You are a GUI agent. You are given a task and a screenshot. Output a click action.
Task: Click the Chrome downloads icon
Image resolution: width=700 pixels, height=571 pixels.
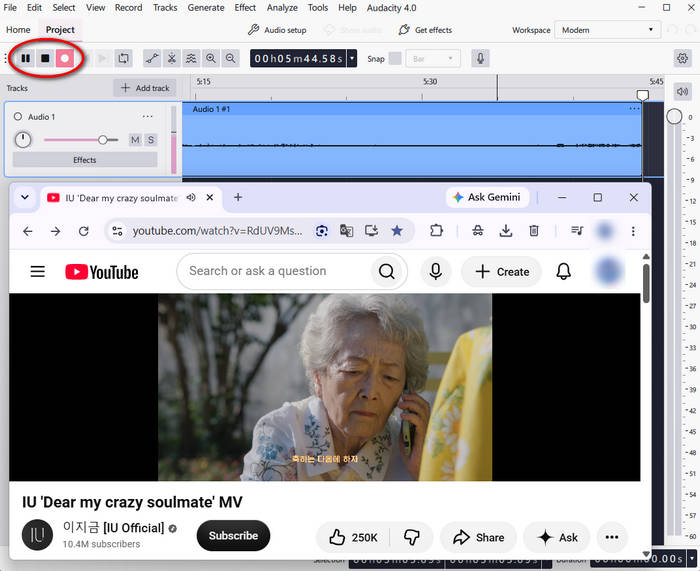coord(506,231)
